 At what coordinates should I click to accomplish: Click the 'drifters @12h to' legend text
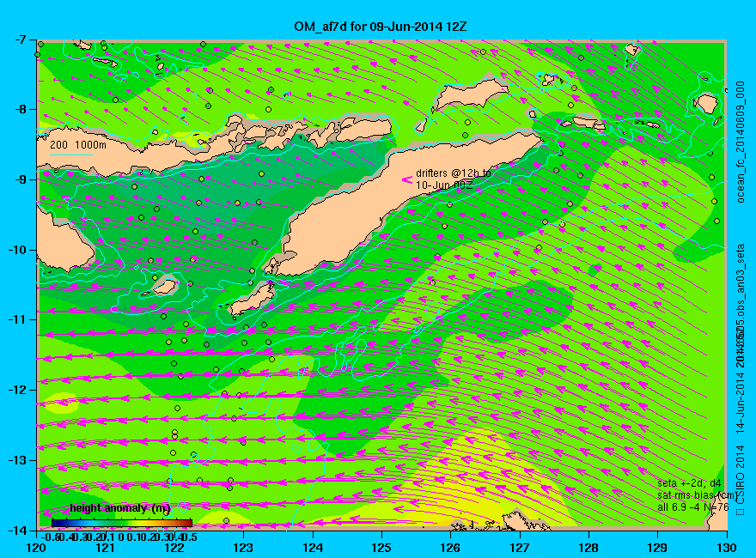[454, 173]
